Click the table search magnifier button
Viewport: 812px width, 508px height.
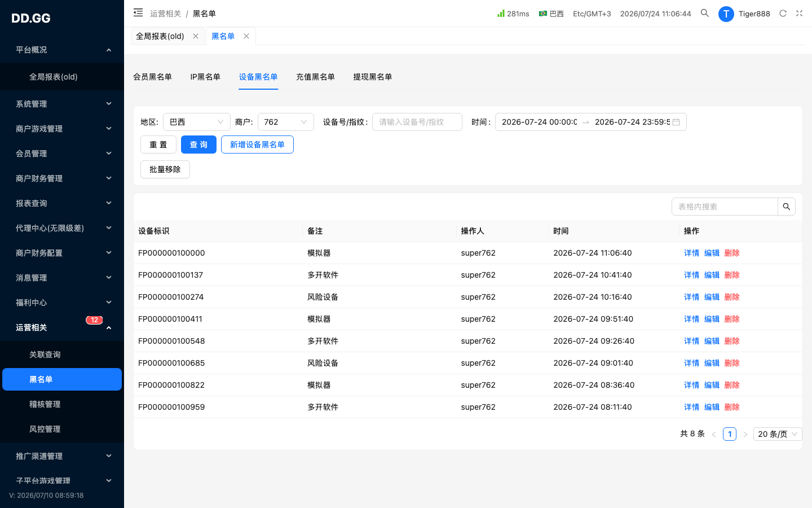[x=787, y=207]
